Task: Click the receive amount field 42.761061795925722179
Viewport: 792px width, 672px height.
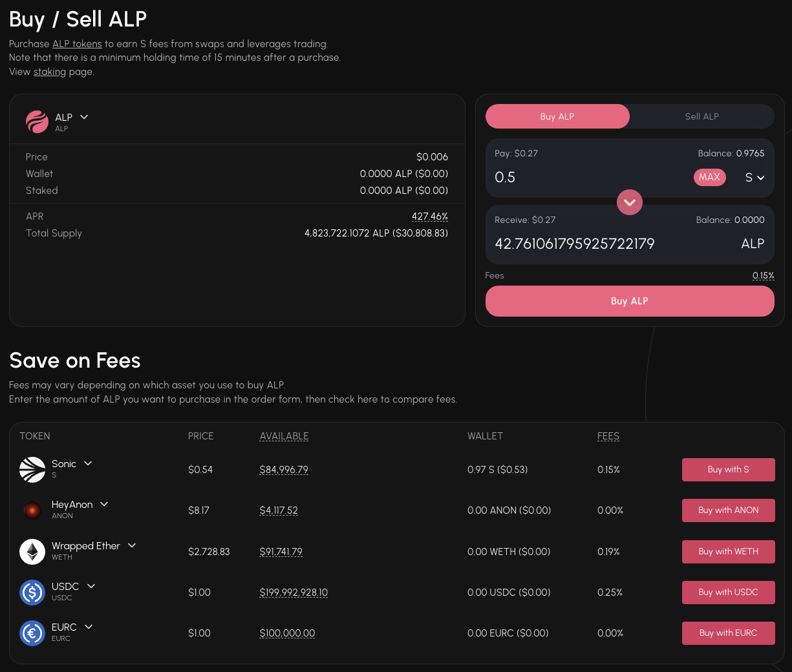Action: pyautogui.click(x=575, y=244)
